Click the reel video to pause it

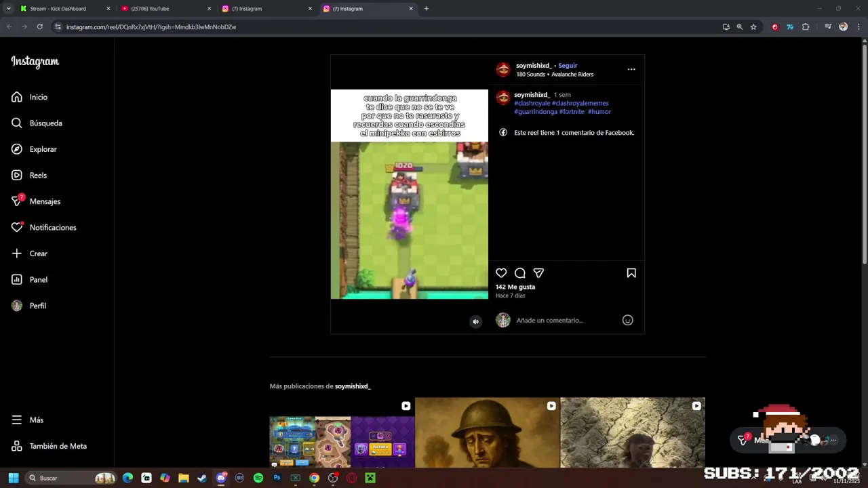tap(410, 195)
